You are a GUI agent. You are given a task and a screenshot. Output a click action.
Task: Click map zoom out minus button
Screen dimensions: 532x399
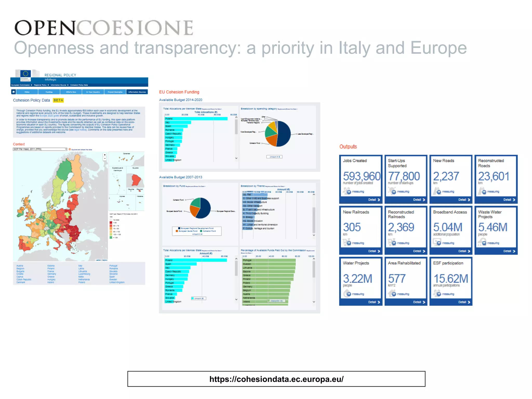click(105, 158)
